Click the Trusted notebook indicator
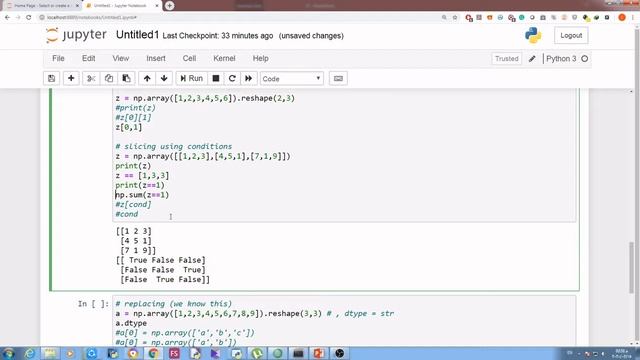Viewport: 640px width, 360px height. (x=507, y=59)
